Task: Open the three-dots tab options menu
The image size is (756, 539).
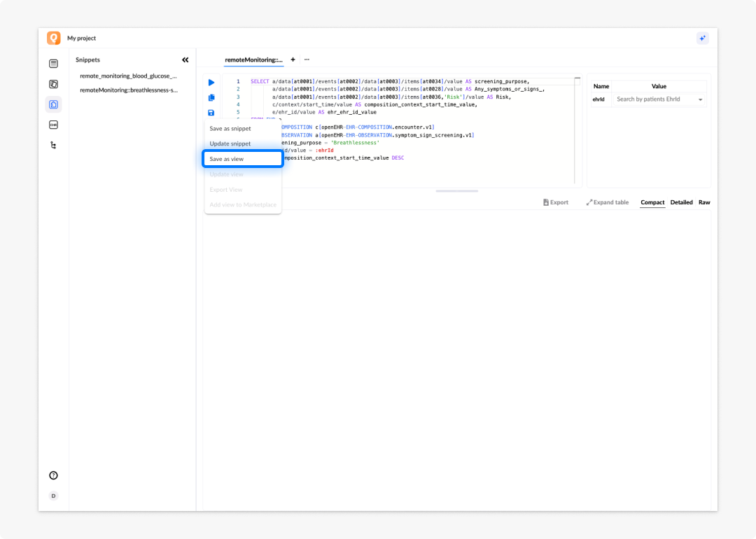Action: pyautogui.click(x=307, y=59)
